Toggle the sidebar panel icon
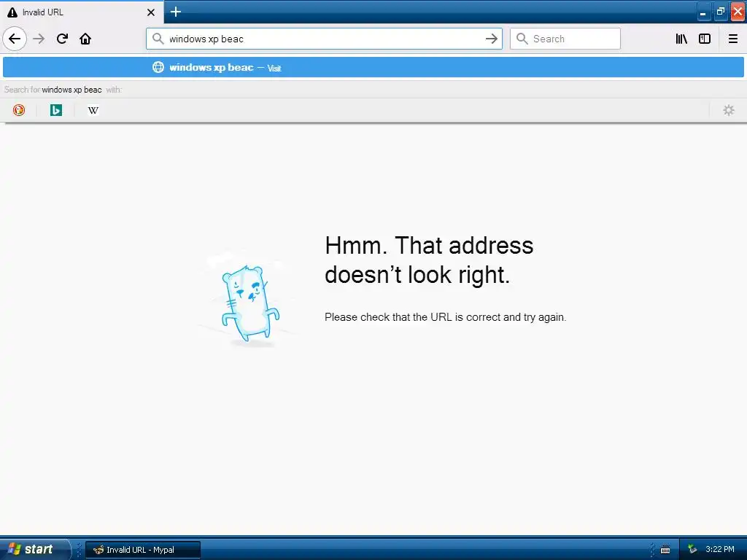 coord(705,39)
